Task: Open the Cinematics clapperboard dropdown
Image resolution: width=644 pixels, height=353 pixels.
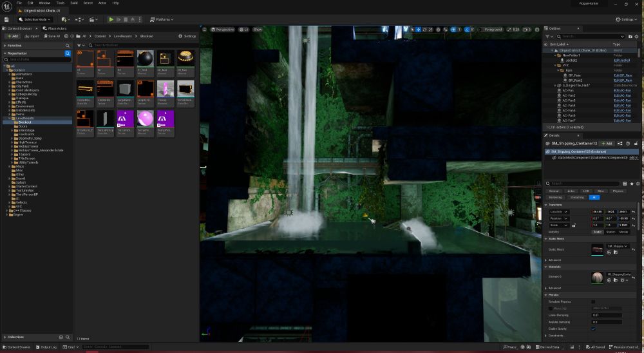Action: (x=93, y=19)
